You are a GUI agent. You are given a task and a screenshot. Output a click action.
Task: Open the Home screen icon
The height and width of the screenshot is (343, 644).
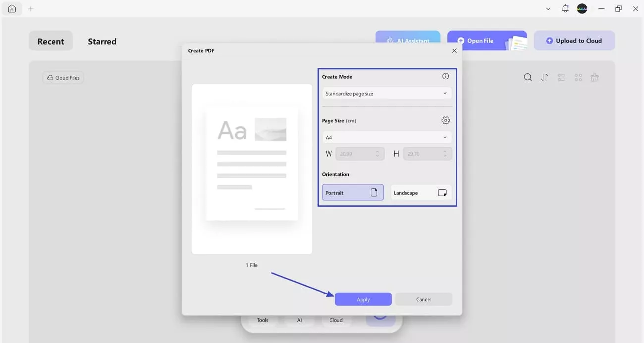(x=11, y=8)
